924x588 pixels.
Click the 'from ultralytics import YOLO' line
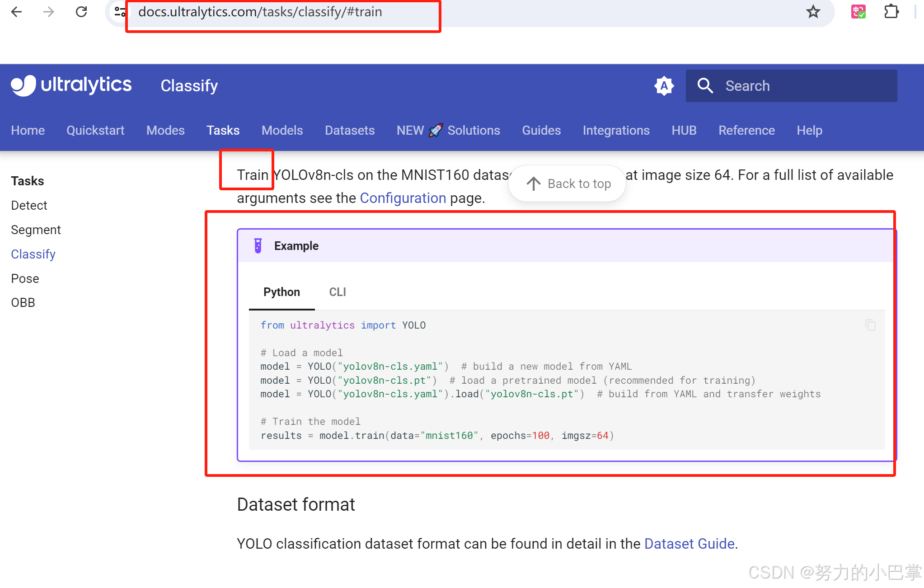(343, 325)
